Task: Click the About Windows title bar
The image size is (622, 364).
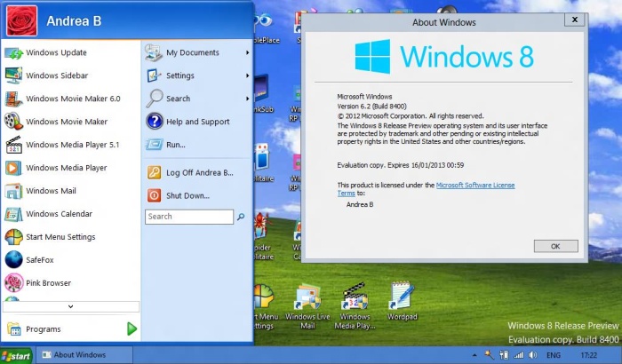Action: (x=444, y=22)
